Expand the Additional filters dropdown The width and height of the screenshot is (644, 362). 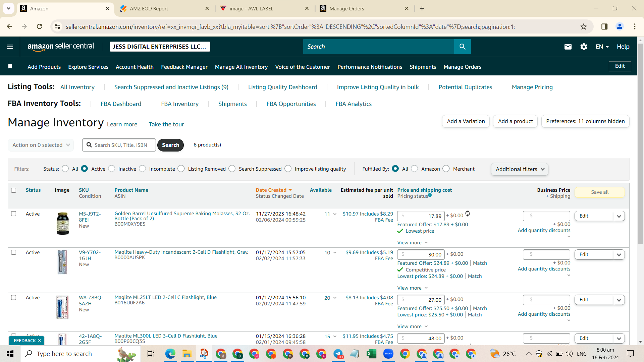(520, 169)
